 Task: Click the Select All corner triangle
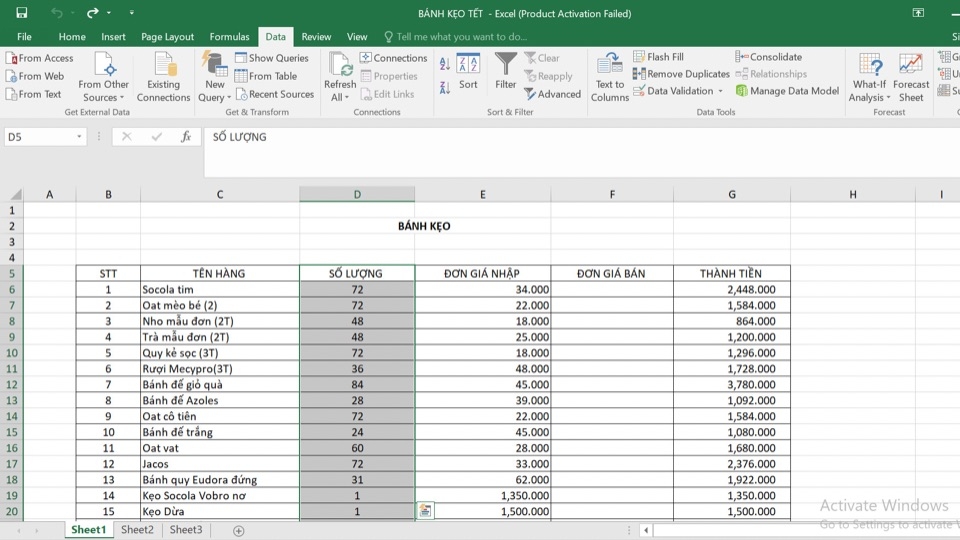pyautogui.click(x=15, y=195)
